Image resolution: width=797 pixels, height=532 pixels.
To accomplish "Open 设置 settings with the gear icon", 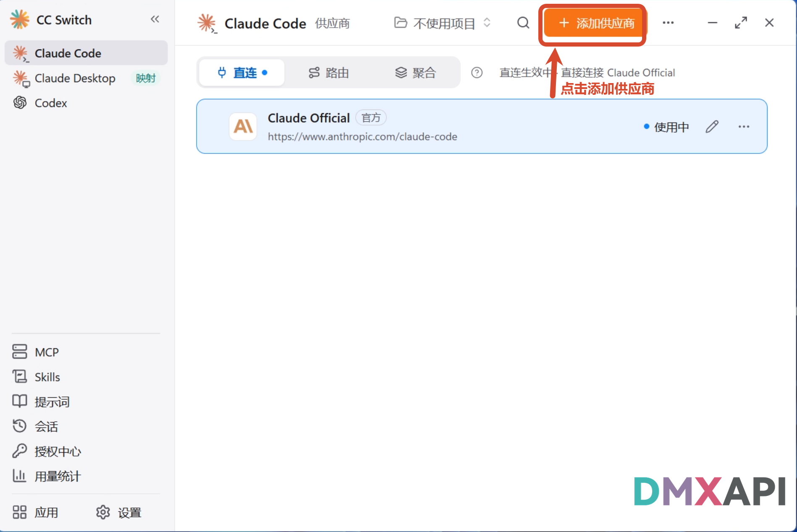I will [x=119, y=512].
